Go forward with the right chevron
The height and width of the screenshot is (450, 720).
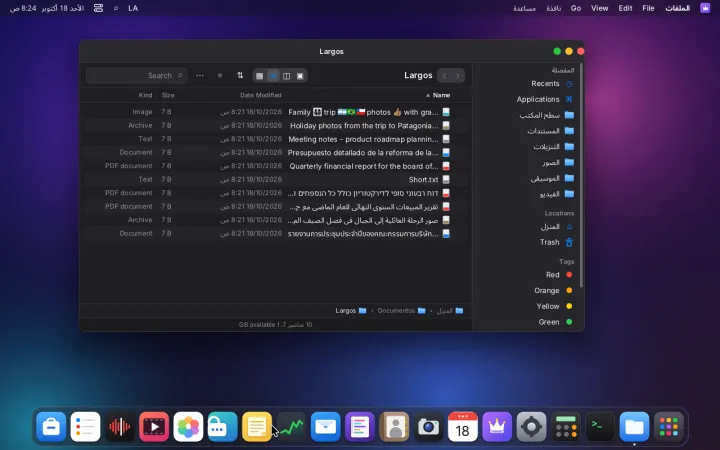(457, 75)
